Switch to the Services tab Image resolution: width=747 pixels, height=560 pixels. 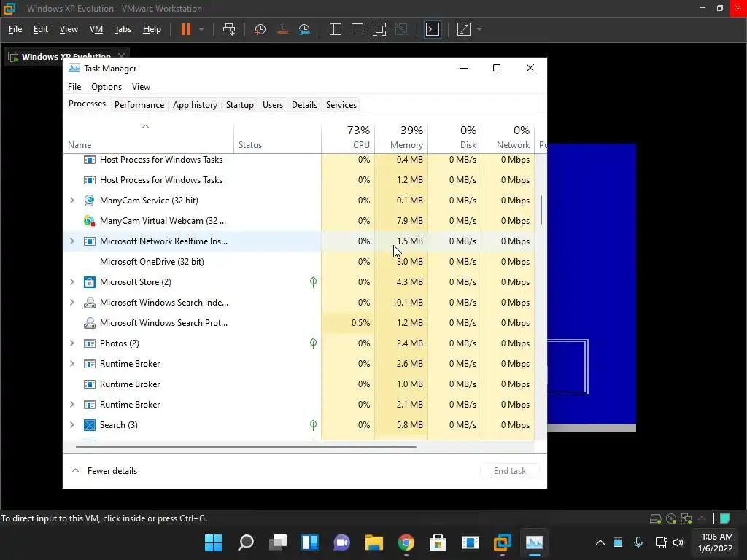[341, 105]
